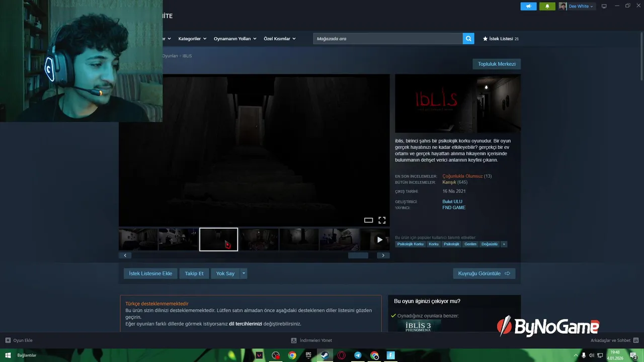Click the iBLiS breadcrumb link
The height and width of the screenshot is (362, 644).
(x=187, y=56)
